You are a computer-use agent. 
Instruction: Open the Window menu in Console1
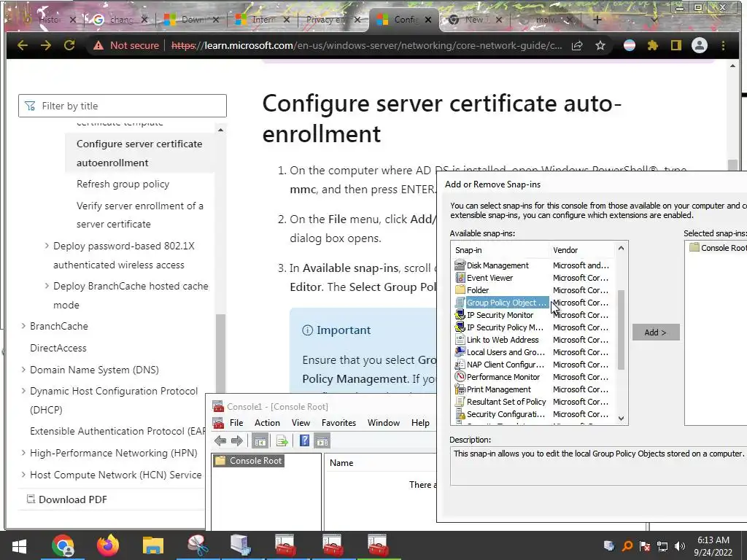384,423
